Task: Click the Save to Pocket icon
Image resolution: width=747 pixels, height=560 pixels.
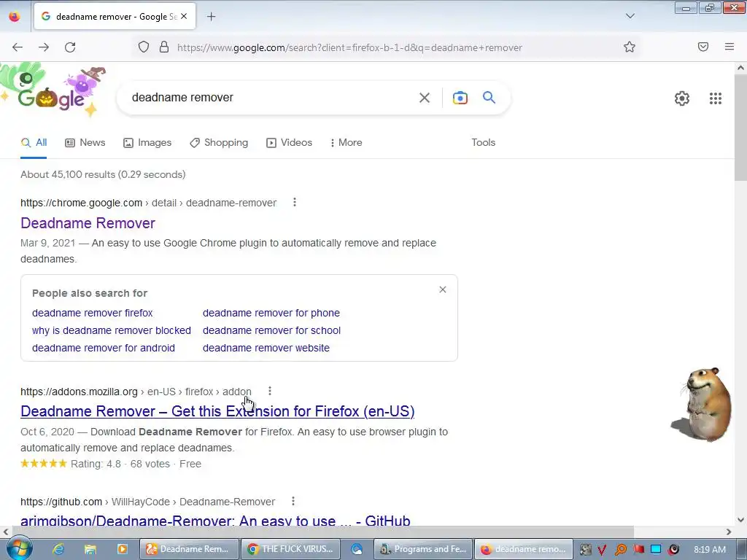Action: point(703,47)
